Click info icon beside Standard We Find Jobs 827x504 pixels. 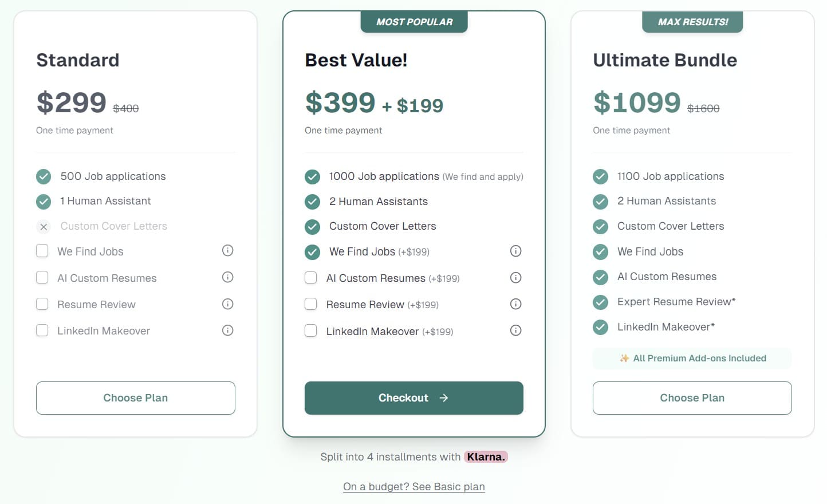[x=227, y=250]
